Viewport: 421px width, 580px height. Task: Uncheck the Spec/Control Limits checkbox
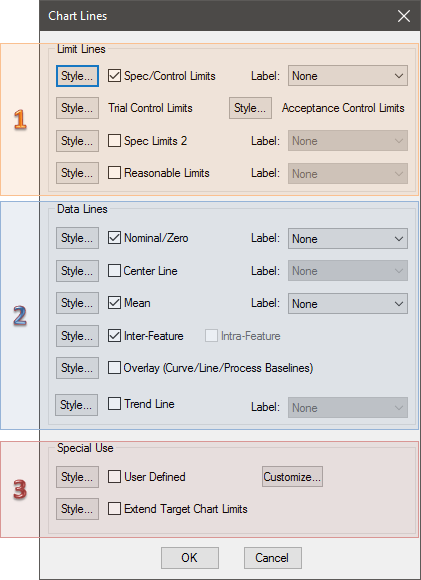(114, 76)
